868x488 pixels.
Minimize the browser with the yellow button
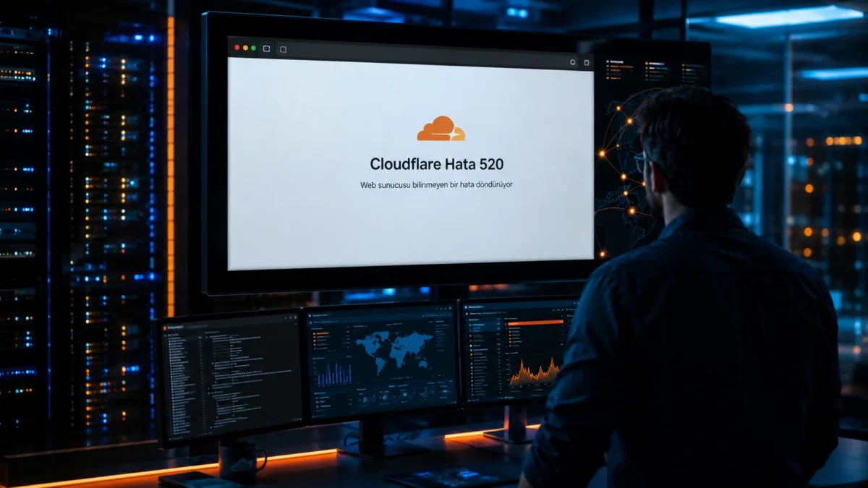pos(245,48)
